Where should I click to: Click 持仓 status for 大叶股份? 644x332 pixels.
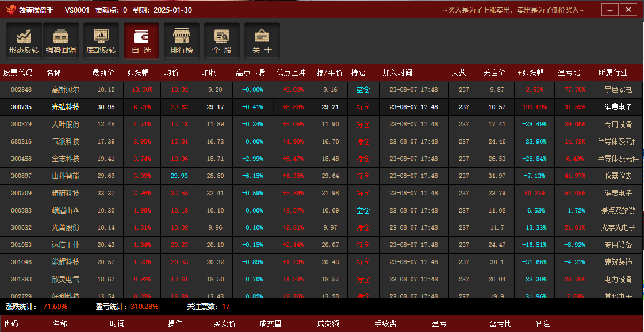click(x=363, y=125)
